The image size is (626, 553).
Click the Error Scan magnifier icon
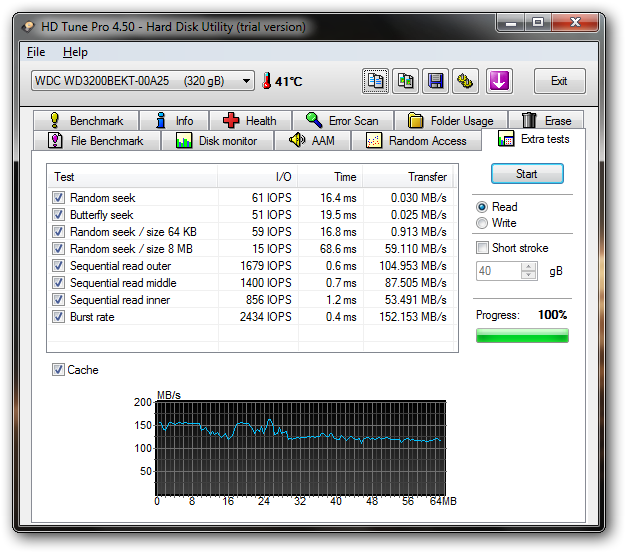314,120
